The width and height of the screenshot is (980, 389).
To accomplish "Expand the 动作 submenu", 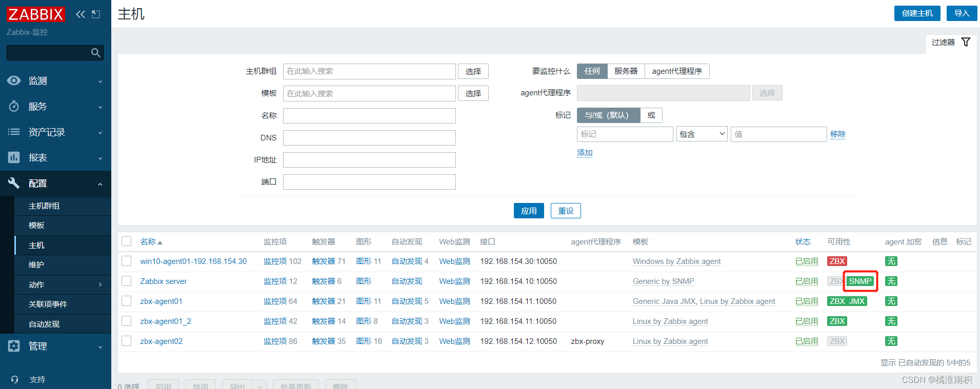I will 101,285.
